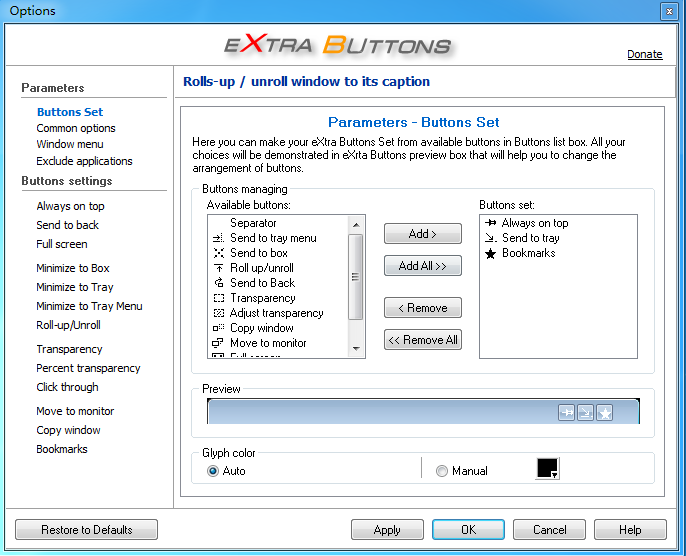
Task: Open Percent transparency settings
Action: click(x=88, y=368)
